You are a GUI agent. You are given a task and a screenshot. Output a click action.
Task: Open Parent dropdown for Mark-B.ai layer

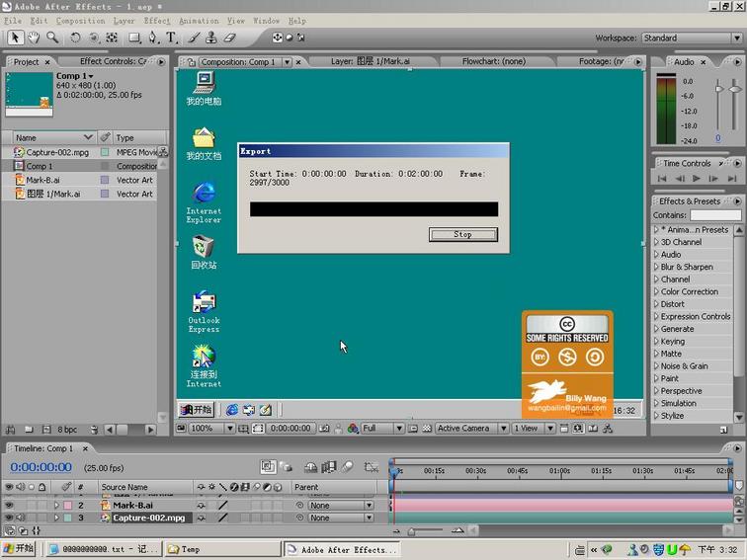click(341, 506)
